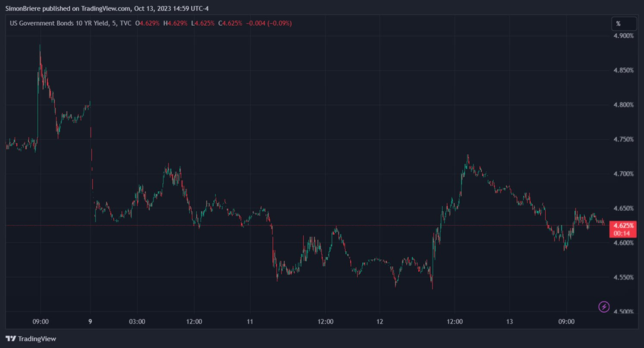
Task: Click the 4.650% label on price axis
Action: pyautogui.click(x=623, y=208)
